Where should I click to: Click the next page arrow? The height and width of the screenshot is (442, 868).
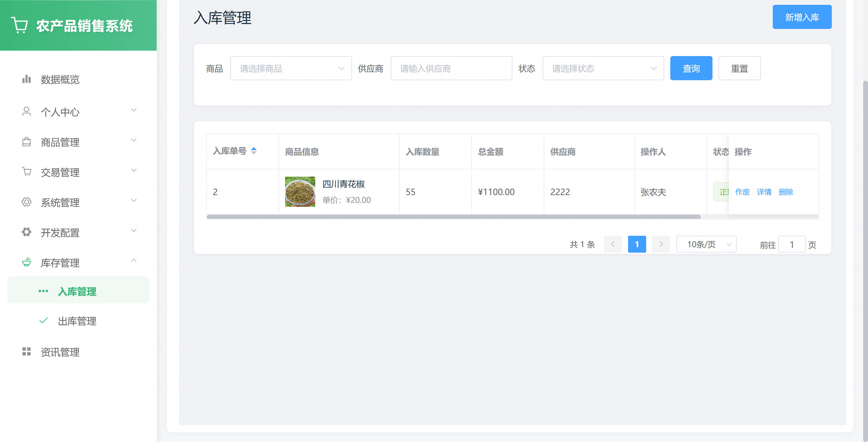tap(661, 245)
